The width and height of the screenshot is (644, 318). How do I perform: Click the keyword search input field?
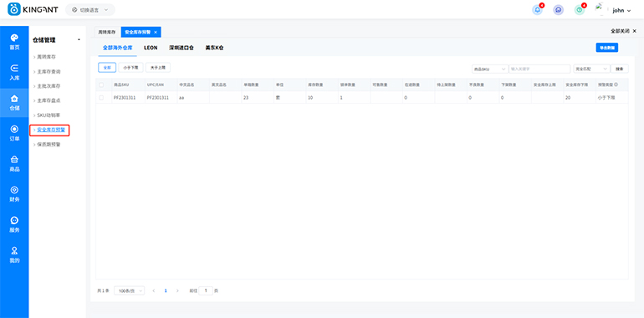pyautogui.click(x=539, y=69)
